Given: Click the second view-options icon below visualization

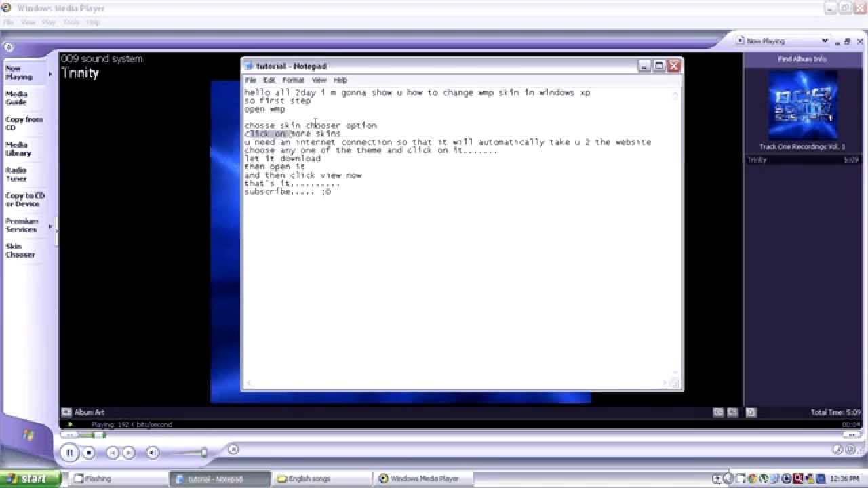Looking at the screenshot, I should coord(732,412).
